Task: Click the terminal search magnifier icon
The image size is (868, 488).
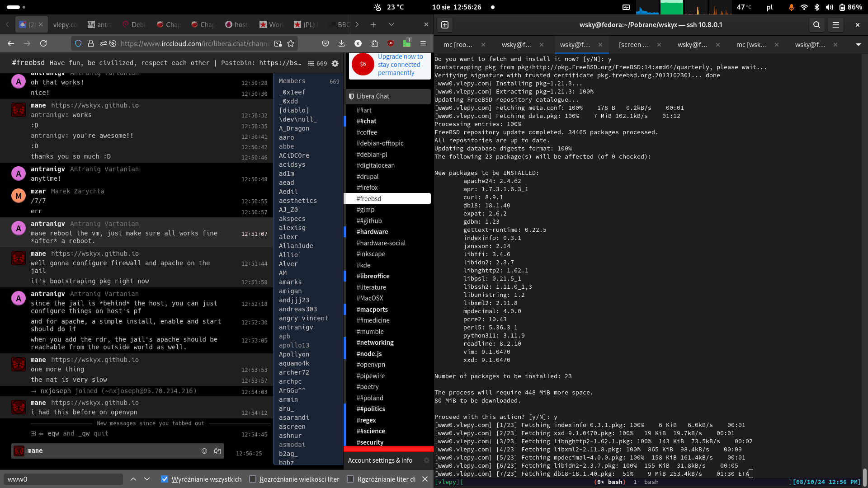Action: (x=816, y=25)
